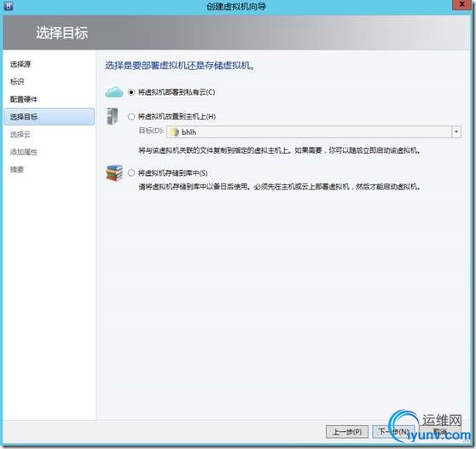
Task: Click the host server tower icon
Action: 113,116
